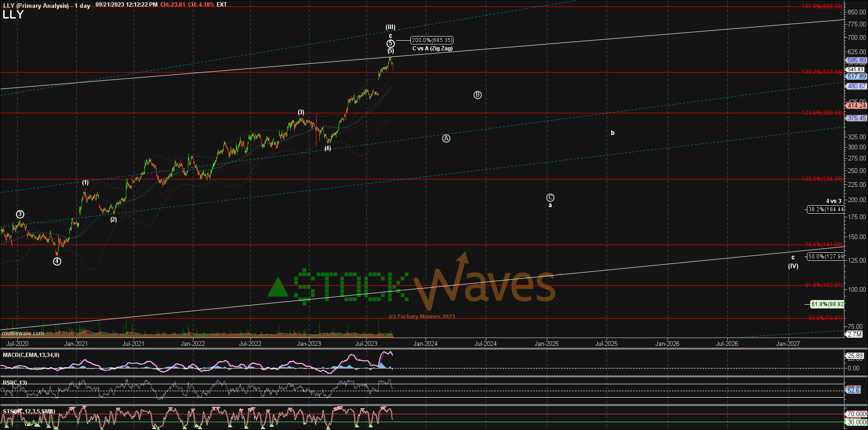Click the Jan-2022 date on time axis

(x=192, y=344)
